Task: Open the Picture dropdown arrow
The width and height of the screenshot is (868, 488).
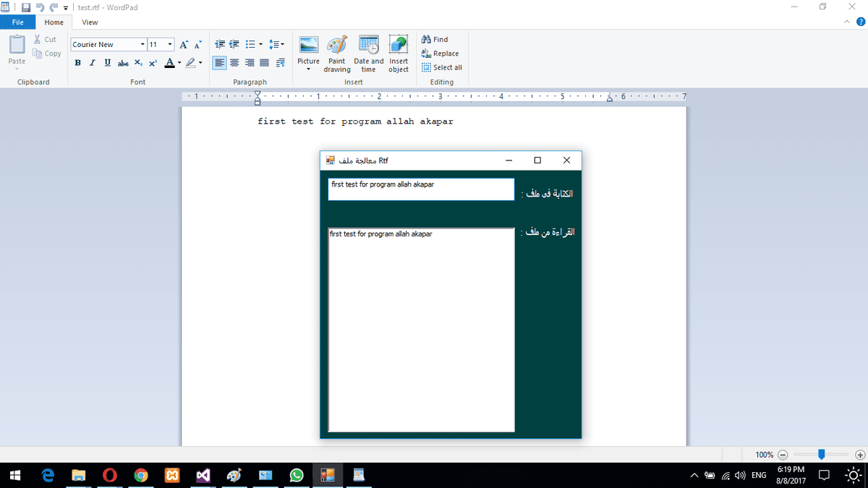Action: coord(308,69)
